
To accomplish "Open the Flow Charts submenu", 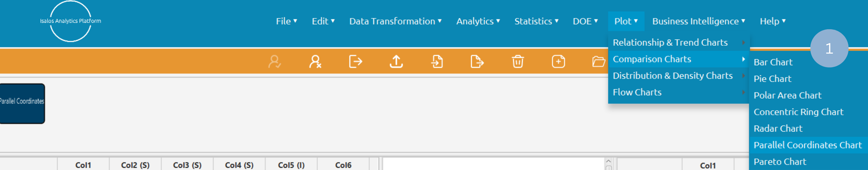I will coord(637,92).
